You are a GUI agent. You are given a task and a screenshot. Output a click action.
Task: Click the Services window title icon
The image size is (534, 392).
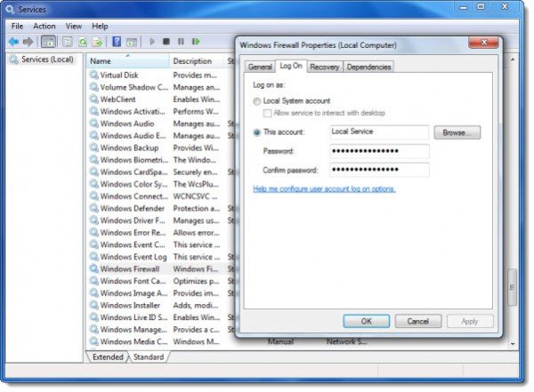click(10, 9)
